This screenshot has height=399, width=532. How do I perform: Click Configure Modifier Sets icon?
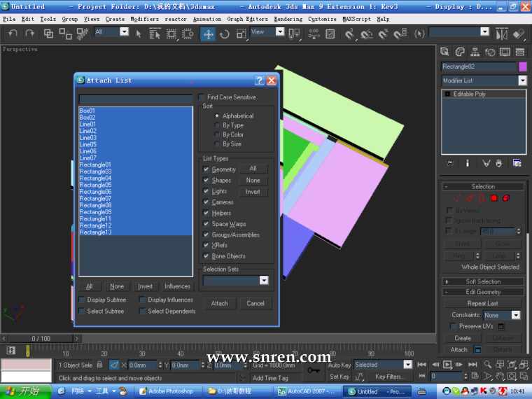pos(517,163)
